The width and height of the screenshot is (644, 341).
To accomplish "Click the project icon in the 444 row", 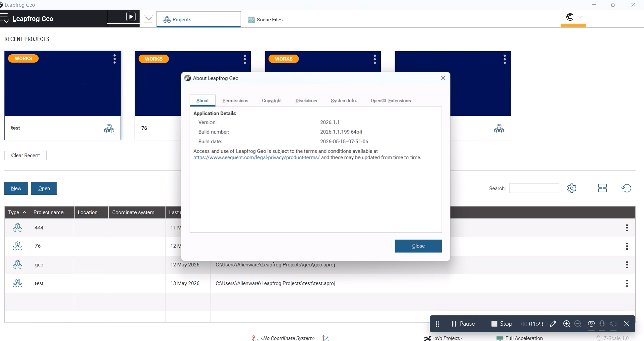I will pyautogui.click(x=18, y=228).
